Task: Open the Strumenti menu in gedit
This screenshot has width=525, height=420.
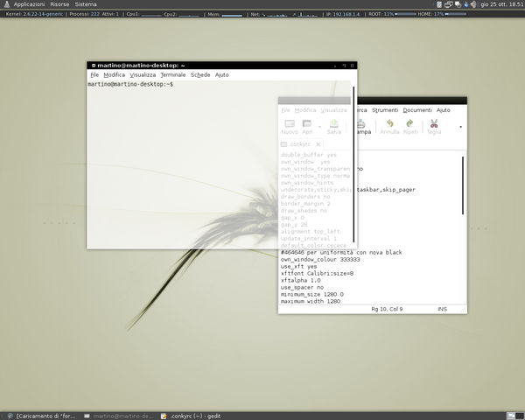Action: (x=384, y=110)
